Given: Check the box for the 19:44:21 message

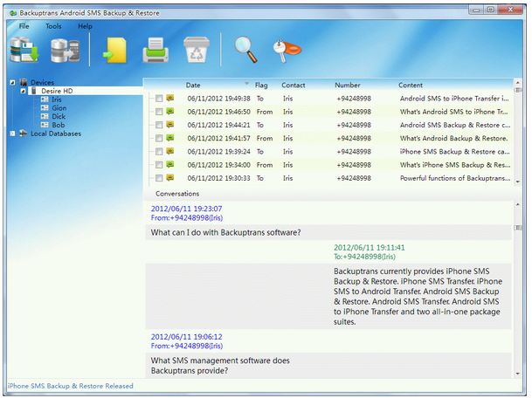Looking at the screenshot, I should click(159, 125).
